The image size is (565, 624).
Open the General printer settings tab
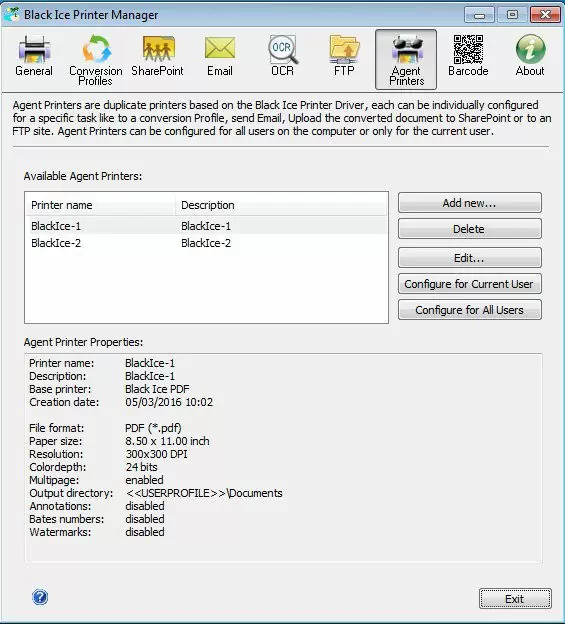point(34,57)
